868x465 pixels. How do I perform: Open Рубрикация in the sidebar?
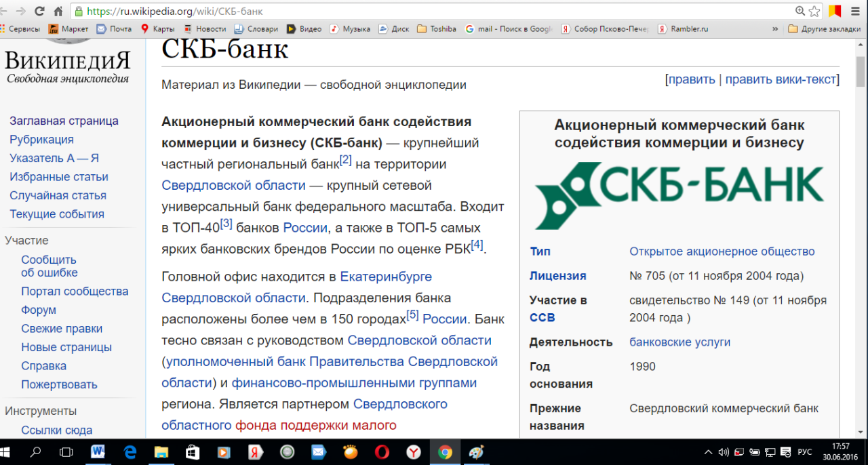[x=41, y=140]
